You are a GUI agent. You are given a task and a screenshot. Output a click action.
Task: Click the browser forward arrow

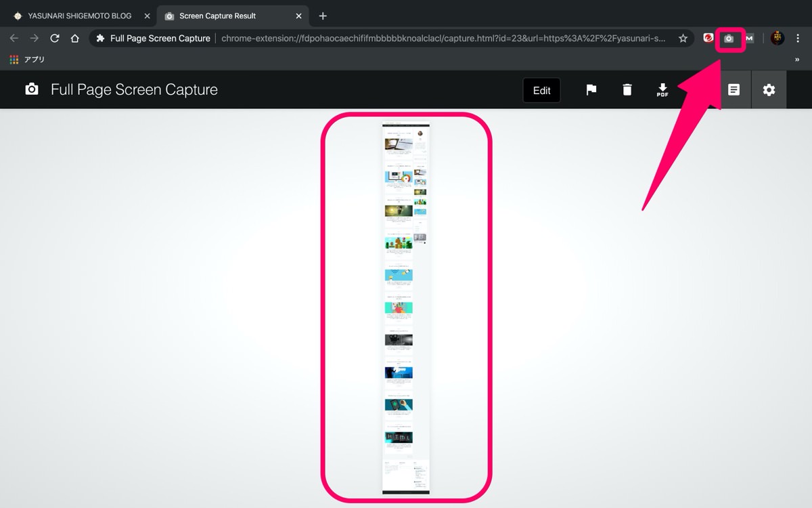pos(35,39)
